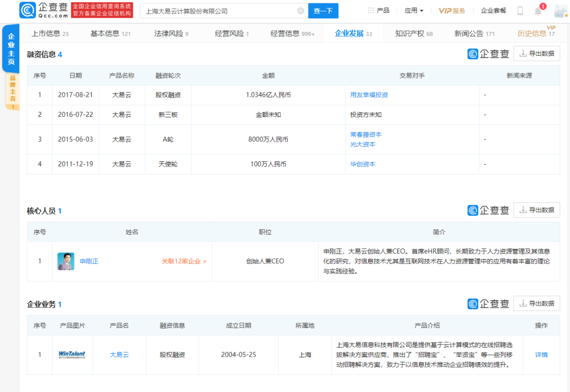
Task: Export 核心人员 data
Action: (x=536, y=210)
